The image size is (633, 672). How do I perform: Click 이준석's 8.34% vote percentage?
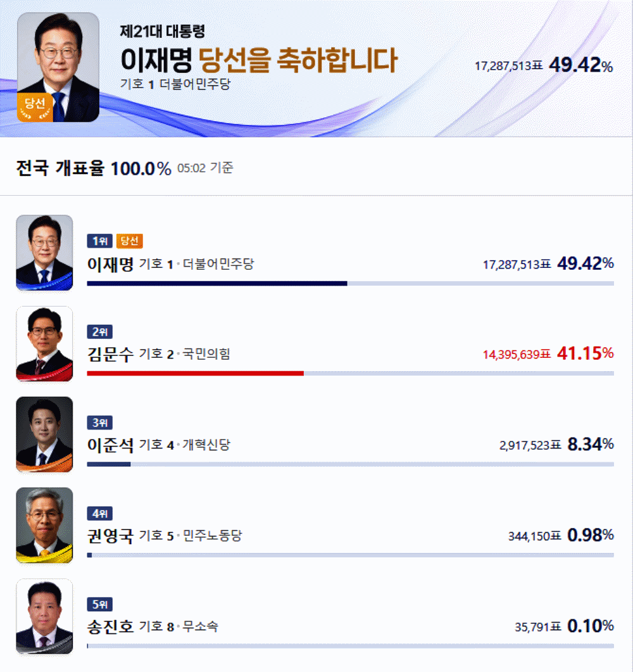pyautogui.click(x=591, y=445)
